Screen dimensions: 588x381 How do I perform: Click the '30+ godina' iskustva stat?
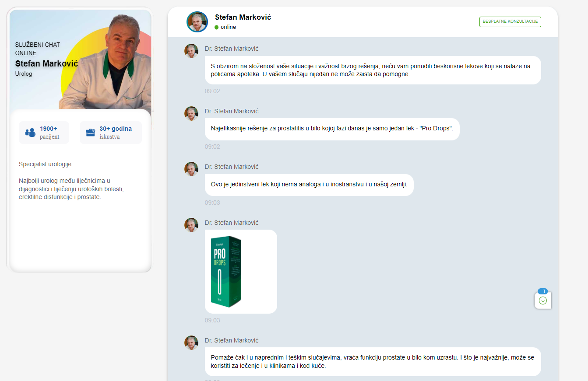(x=111, y=133)
